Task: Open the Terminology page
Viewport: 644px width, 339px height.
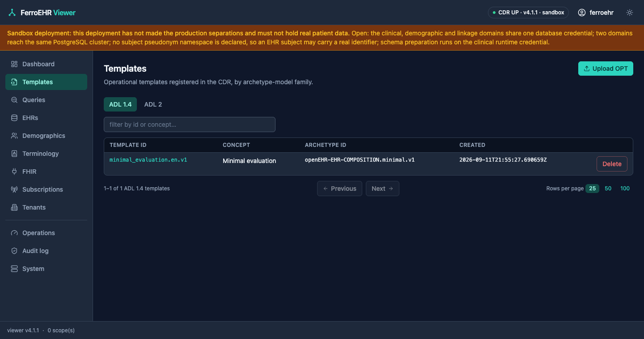Action: click(x=46, y=154)
